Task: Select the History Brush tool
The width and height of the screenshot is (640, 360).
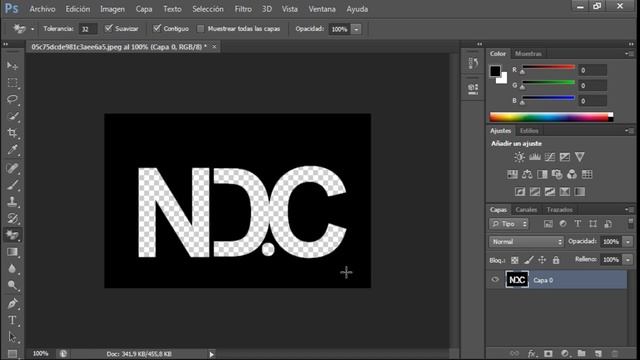Action: click(12, 218)
